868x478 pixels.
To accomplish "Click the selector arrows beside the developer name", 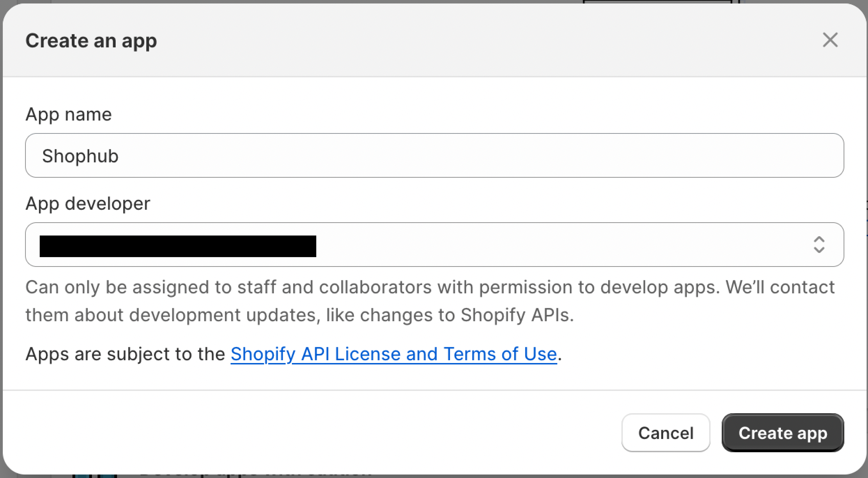I will [x=819, y=245].
